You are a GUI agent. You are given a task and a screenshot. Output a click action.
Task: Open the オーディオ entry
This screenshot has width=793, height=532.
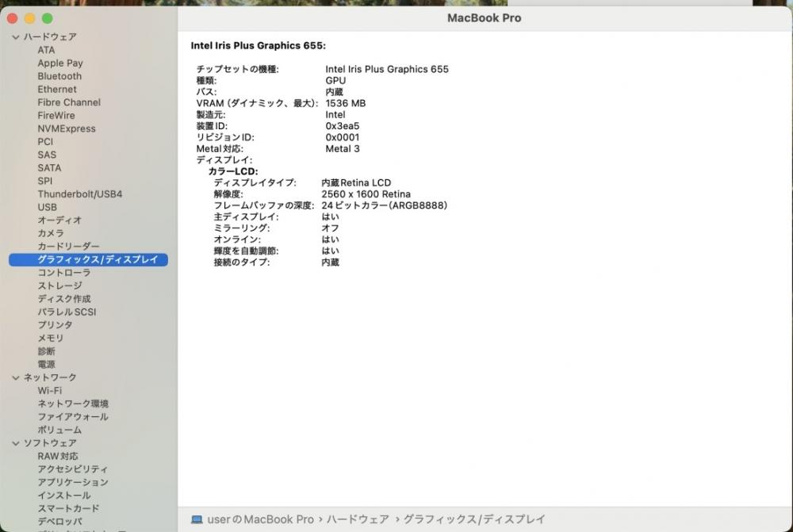coord(59,220)
